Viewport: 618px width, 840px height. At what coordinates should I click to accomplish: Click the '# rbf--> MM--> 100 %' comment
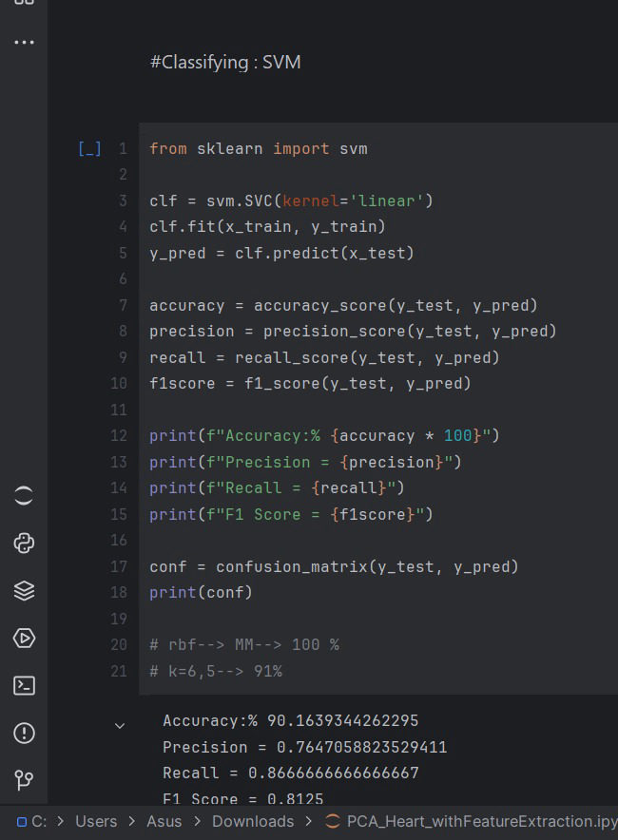(244, 644)
